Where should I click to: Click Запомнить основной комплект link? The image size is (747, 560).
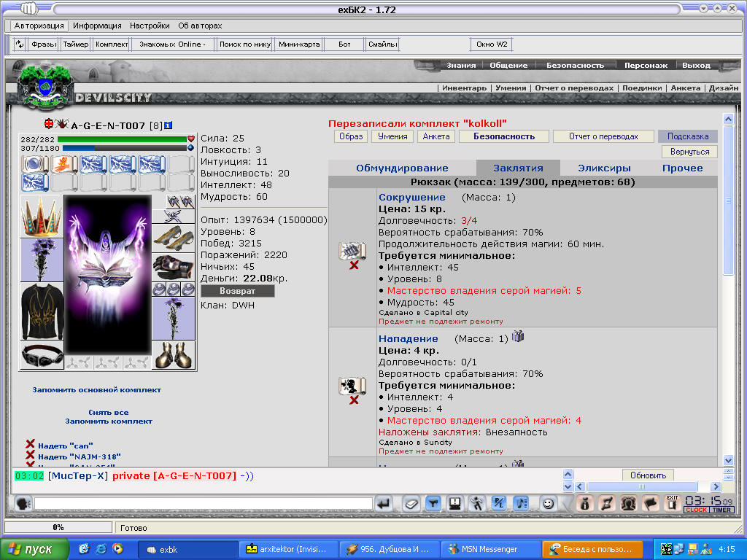[x=97, y=389]
